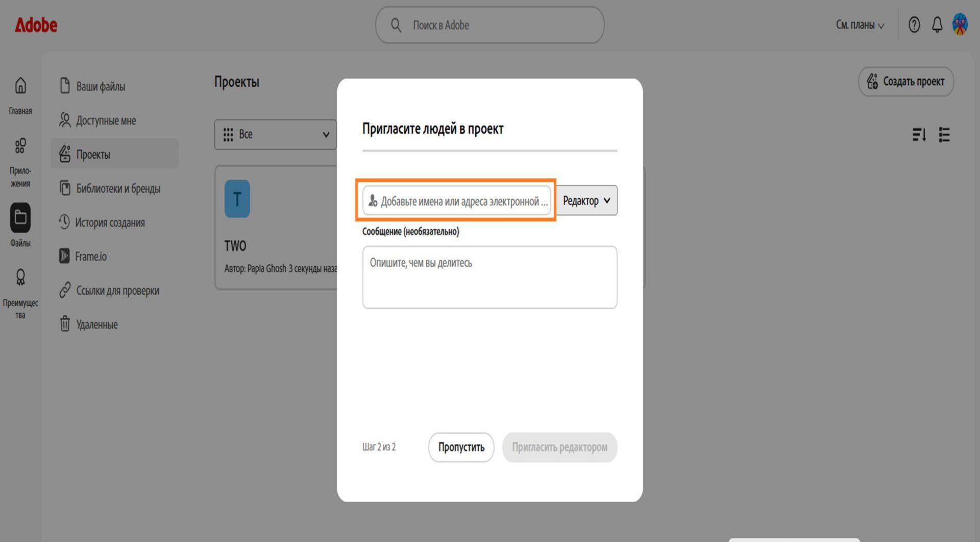Expand the Редактор role dropdown

point(586,200)
